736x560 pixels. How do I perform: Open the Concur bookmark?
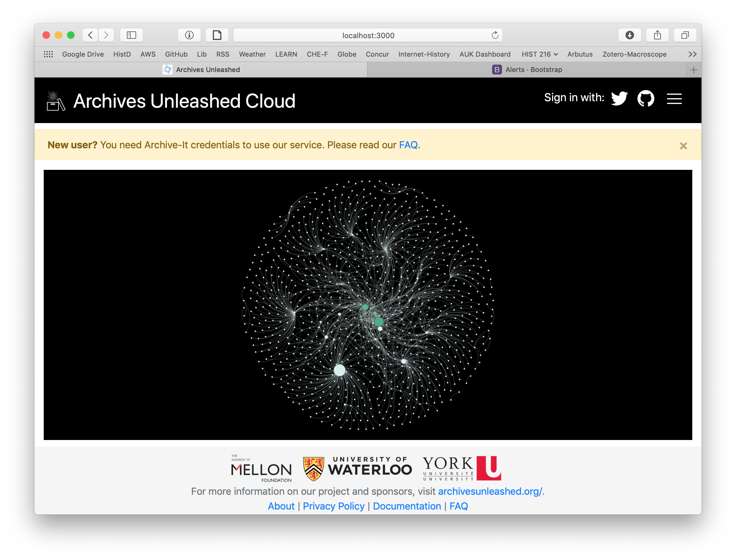pyautogui.click(x=377, y=54)
